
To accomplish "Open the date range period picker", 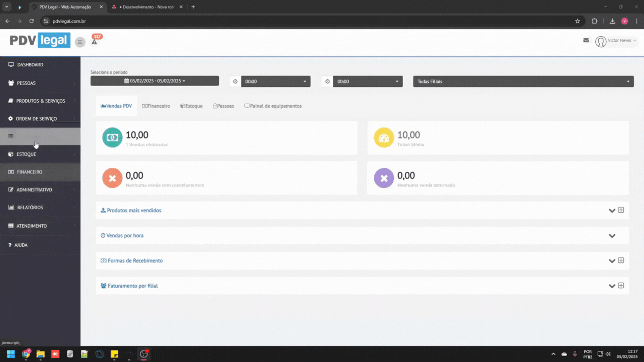I will pyautogui.click(x=155, y=81).
